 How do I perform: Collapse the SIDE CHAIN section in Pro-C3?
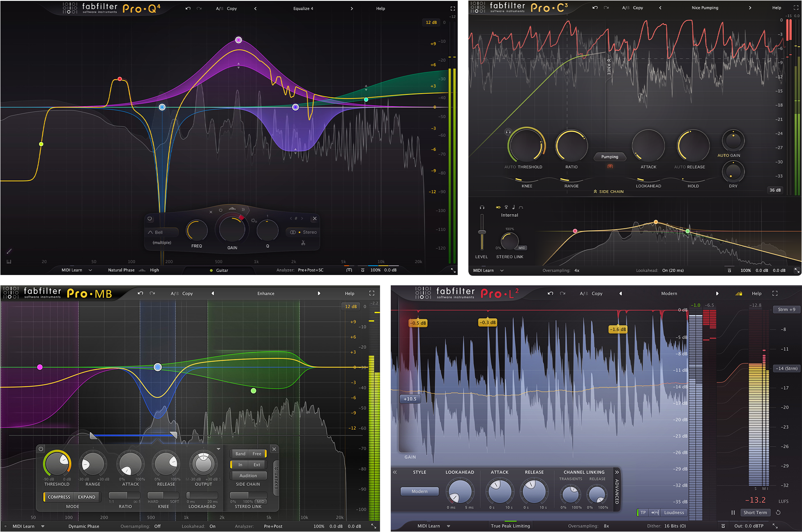click(609, 191)
